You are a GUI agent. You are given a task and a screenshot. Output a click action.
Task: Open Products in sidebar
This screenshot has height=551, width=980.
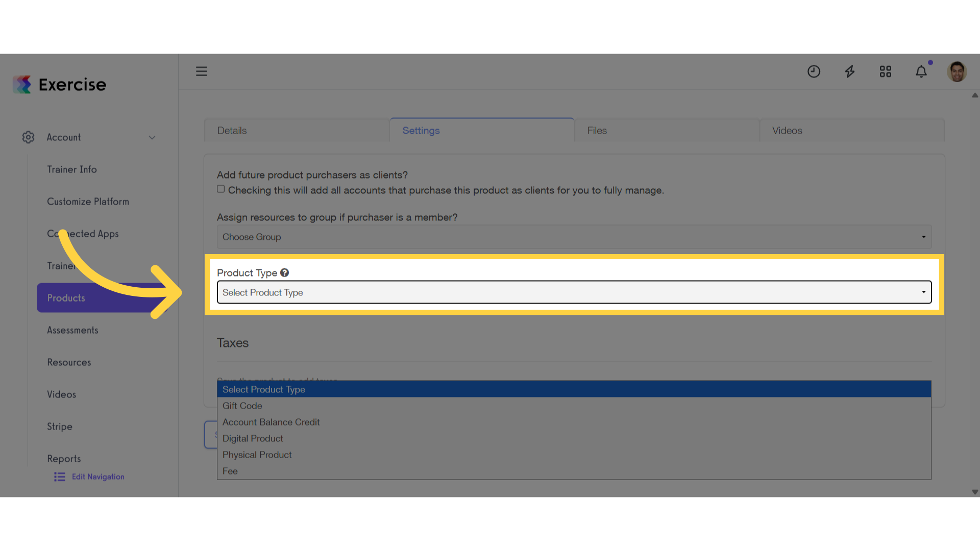coord(102,298)
